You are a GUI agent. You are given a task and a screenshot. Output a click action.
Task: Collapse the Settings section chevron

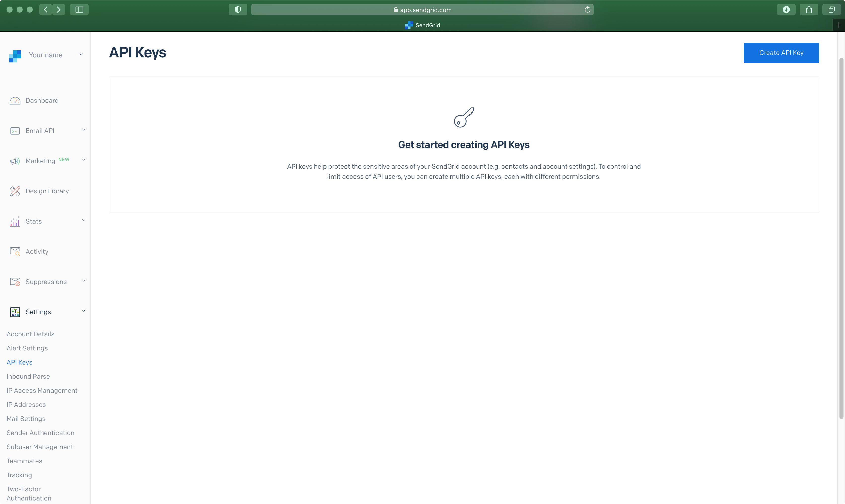coord(84,311)
